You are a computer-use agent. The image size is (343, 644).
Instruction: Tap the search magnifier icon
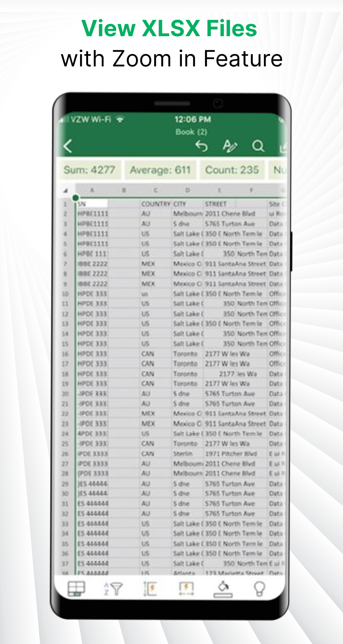coord(258,146)
